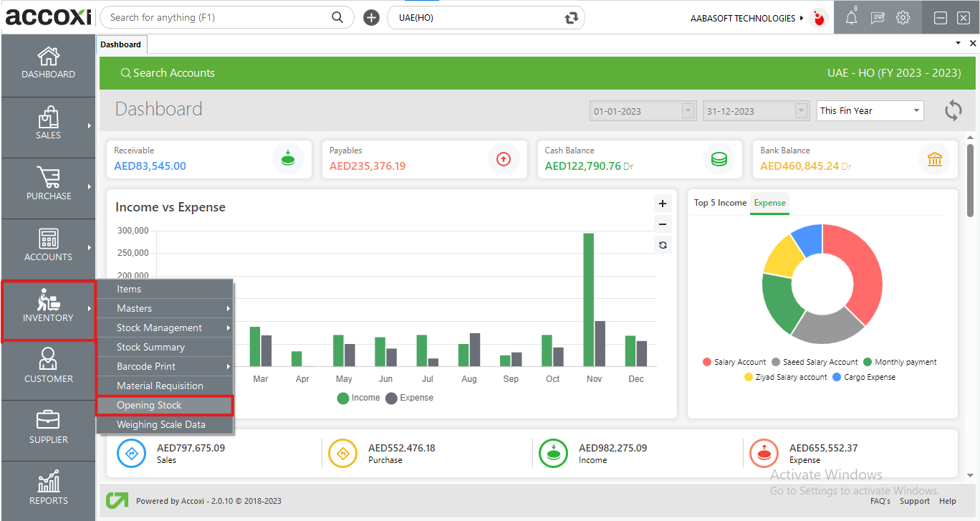Open the Support link in the footer
Screen dimensions: 980x521
915,501
